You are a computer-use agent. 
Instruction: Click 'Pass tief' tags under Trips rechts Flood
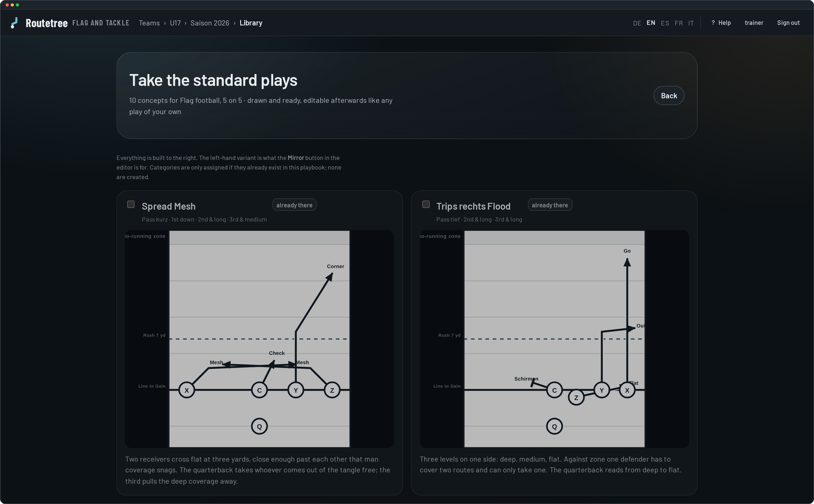[479, 219]
